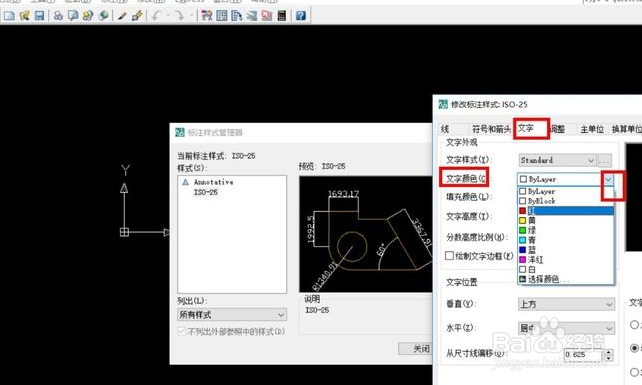Open 选择颜色... custom color option

pyautogui.click(x=566, y=279)
